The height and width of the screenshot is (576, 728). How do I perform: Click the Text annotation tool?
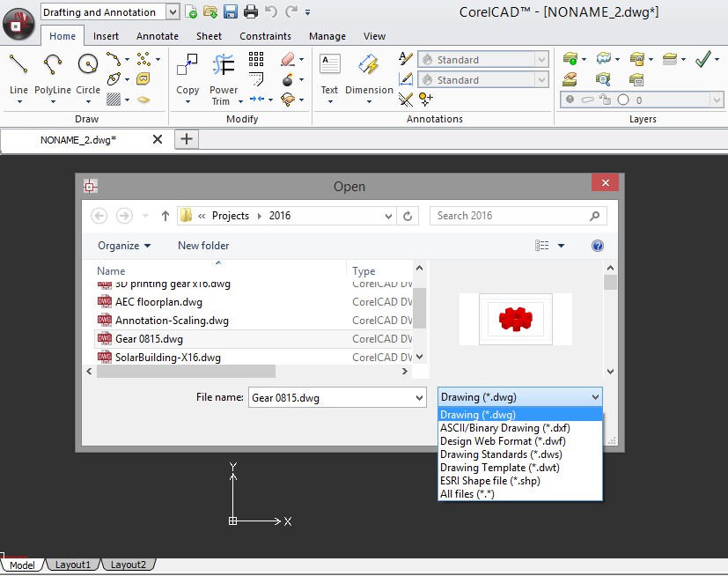pos(329,65)
